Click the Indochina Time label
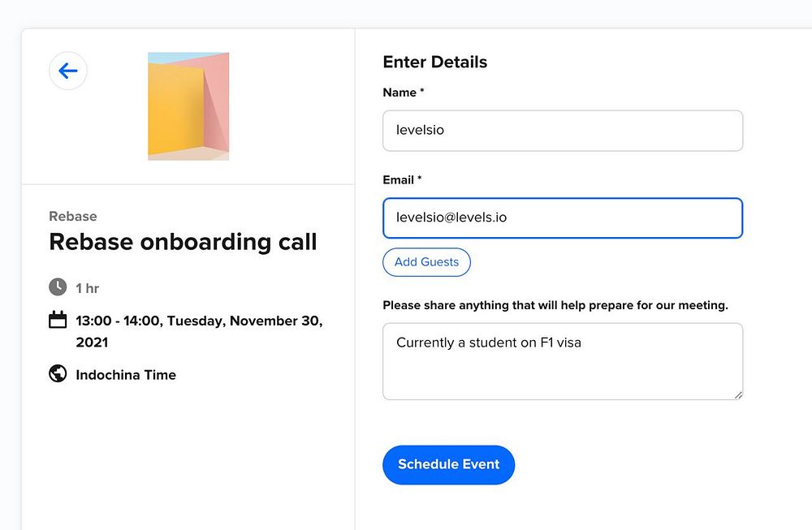Image resolution: width=812 pixels, height=530 pixels. [126, 375]
